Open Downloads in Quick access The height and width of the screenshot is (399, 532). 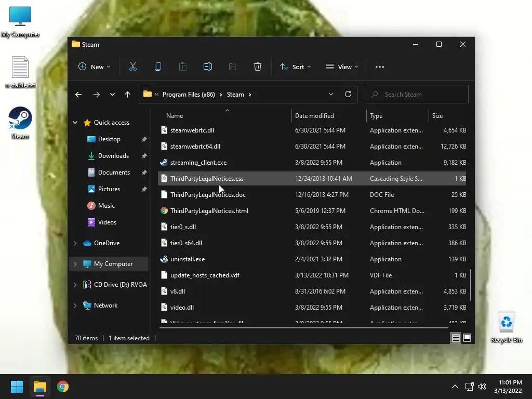tap(113, 156)
